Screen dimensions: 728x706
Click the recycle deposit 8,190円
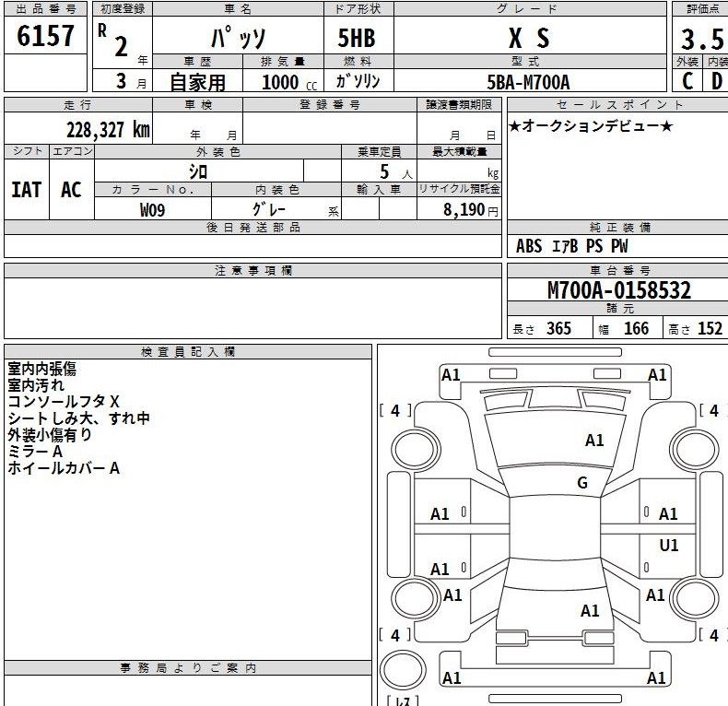471,210
